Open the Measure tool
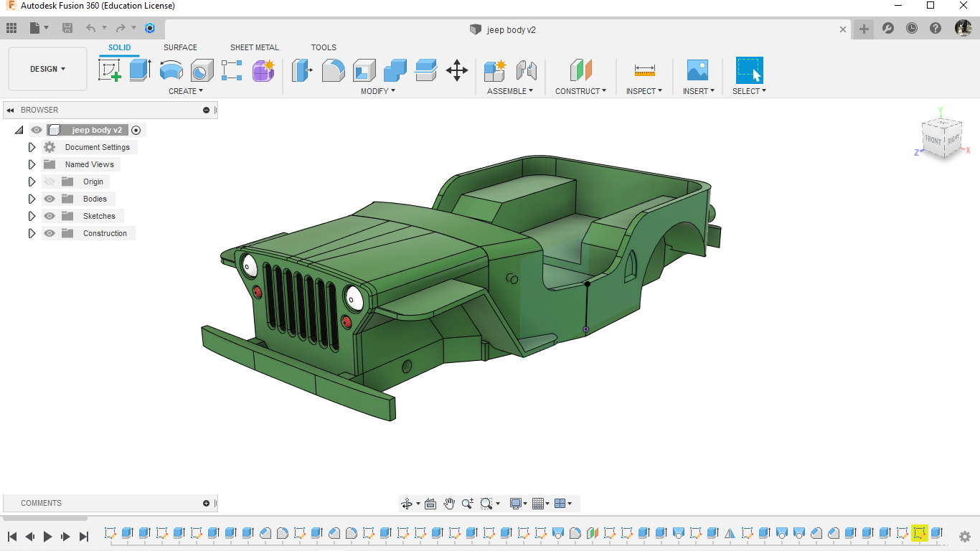 [x=644, y=70]
